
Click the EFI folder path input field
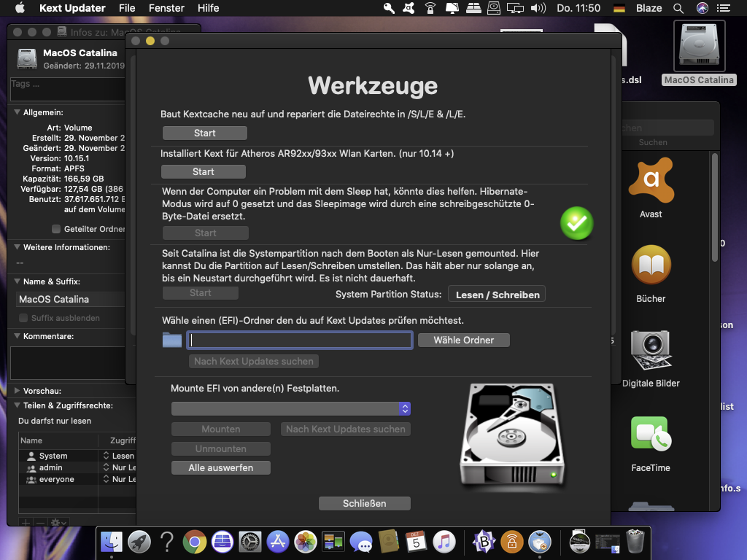click(x=300, y=340)
